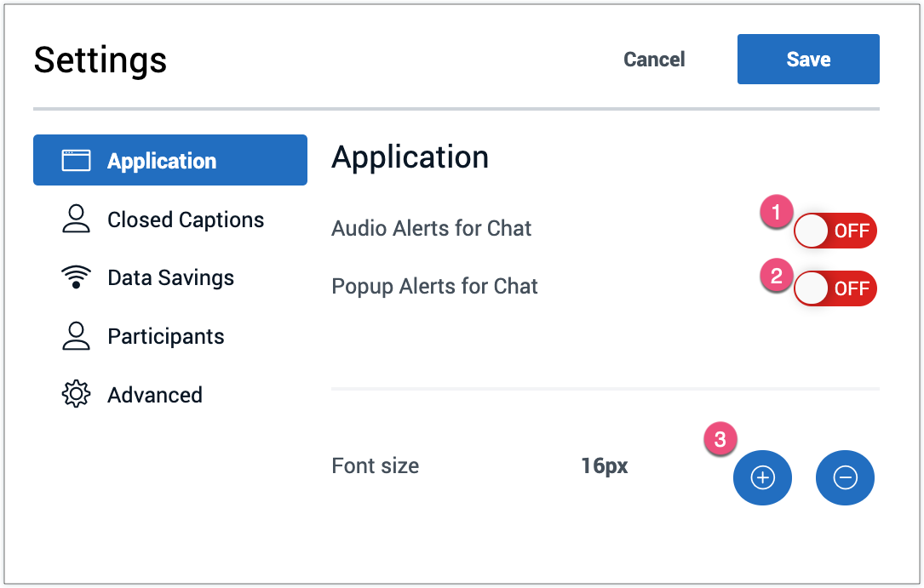Cancel the settings changes
The height and width of the screenshot is (588, 924).
point(654,60)
